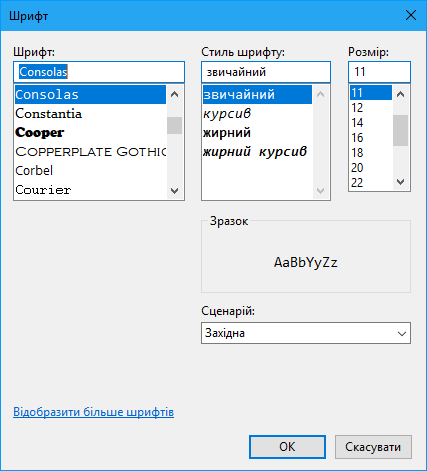
Task: Choose the Cooper font entry
Action: [x=90, y=133]
